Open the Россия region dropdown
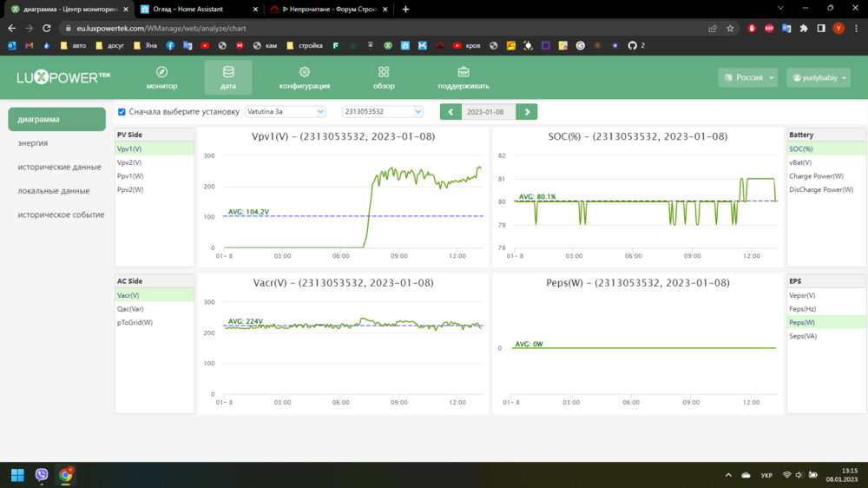868x488 pixels. (748, 78)
